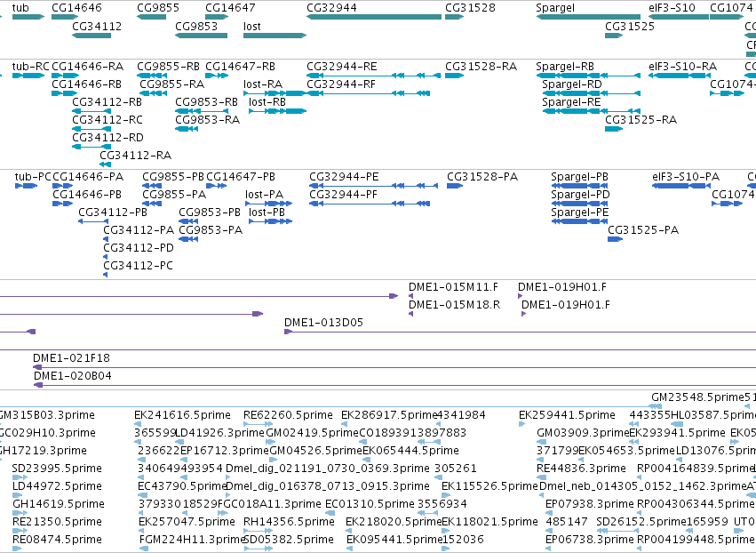756x553 pixels.
Task: Select the CG14647 gene label
Action: (x=230, y=8)
